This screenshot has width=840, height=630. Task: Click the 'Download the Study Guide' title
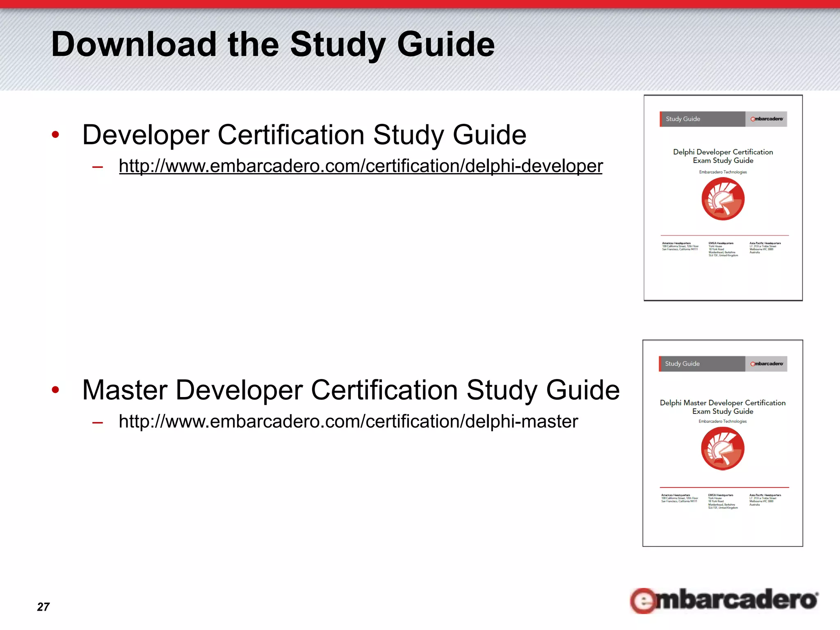pyautogui.click(x=273, y=44)
